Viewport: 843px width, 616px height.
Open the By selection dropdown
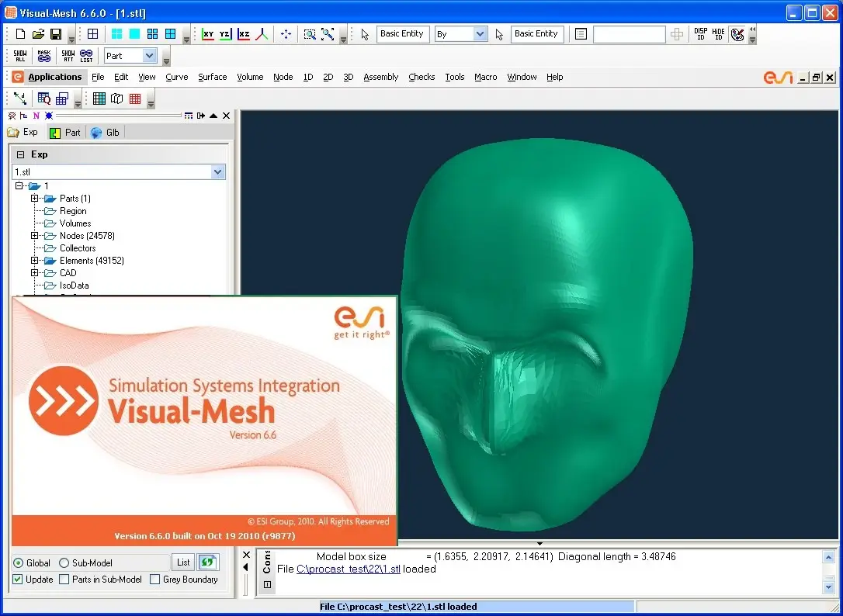click(x=480, y=34)
